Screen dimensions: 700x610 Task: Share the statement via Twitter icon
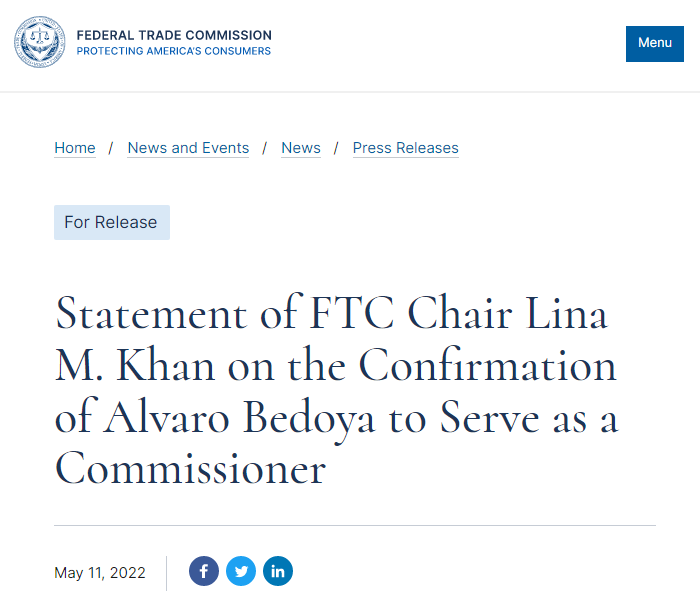[x=241, y=572]
